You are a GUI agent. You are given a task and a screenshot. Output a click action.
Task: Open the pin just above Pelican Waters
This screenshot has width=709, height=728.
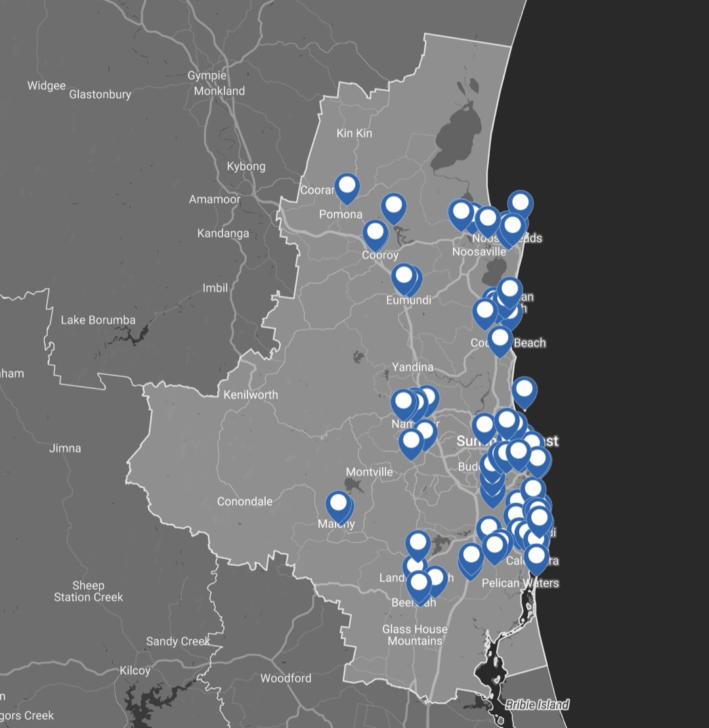[x=536, y=557]
